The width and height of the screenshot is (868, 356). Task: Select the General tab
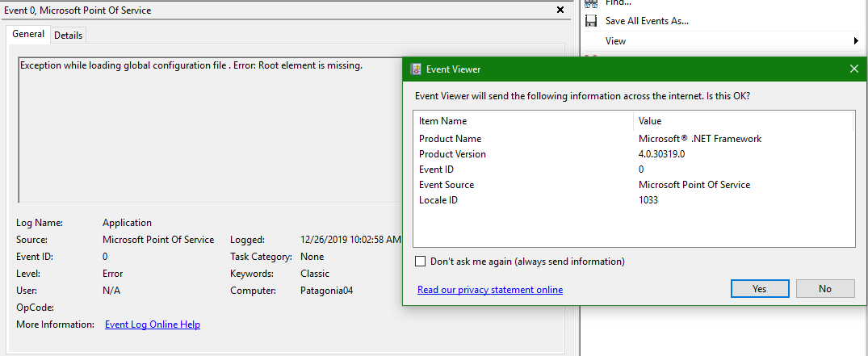point(28,34)
